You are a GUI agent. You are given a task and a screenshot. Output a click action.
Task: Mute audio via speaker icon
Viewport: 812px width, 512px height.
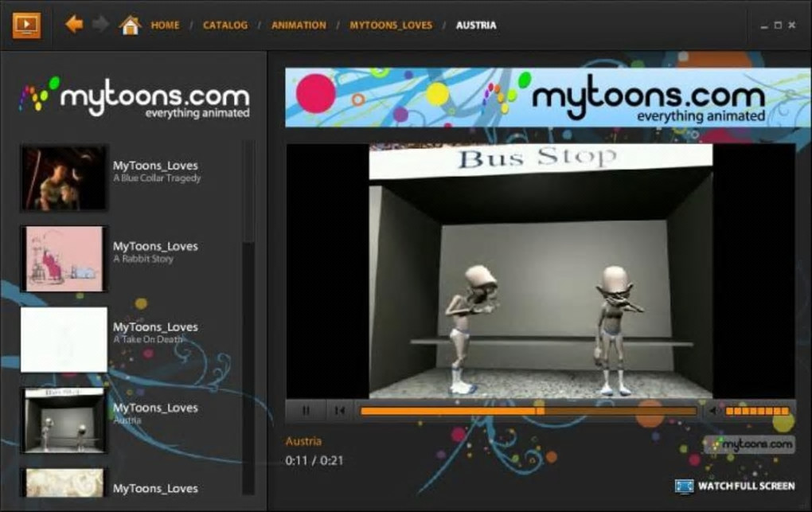714,411
